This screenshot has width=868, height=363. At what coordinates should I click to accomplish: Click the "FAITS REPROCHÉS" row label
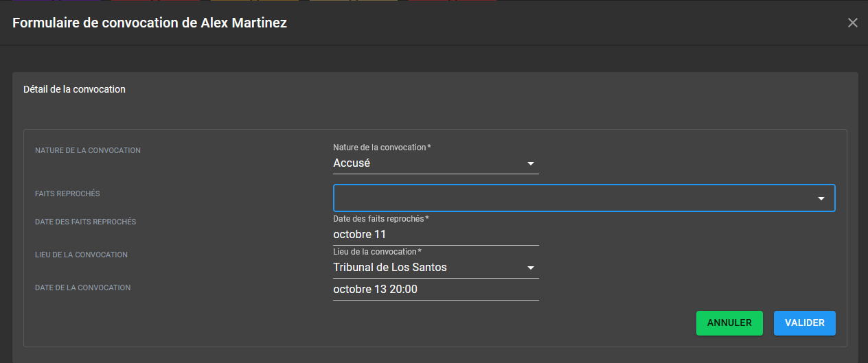pos(67,194)
